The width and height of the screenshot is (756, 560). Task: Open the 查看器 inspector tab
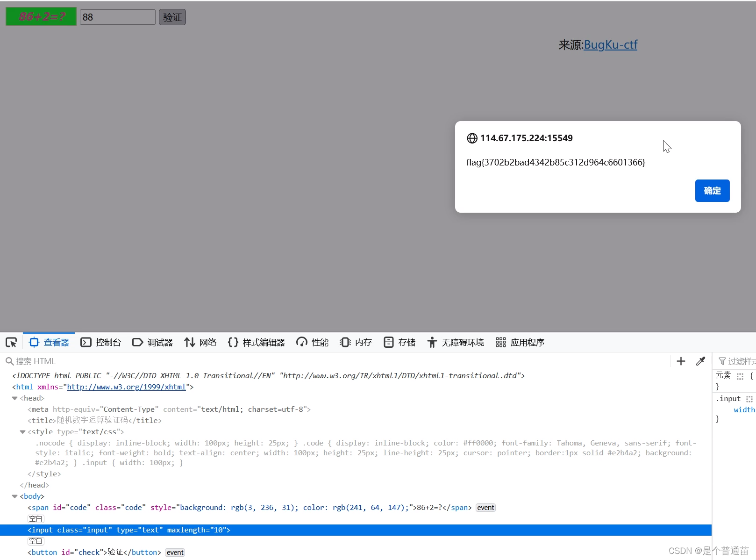49,343
